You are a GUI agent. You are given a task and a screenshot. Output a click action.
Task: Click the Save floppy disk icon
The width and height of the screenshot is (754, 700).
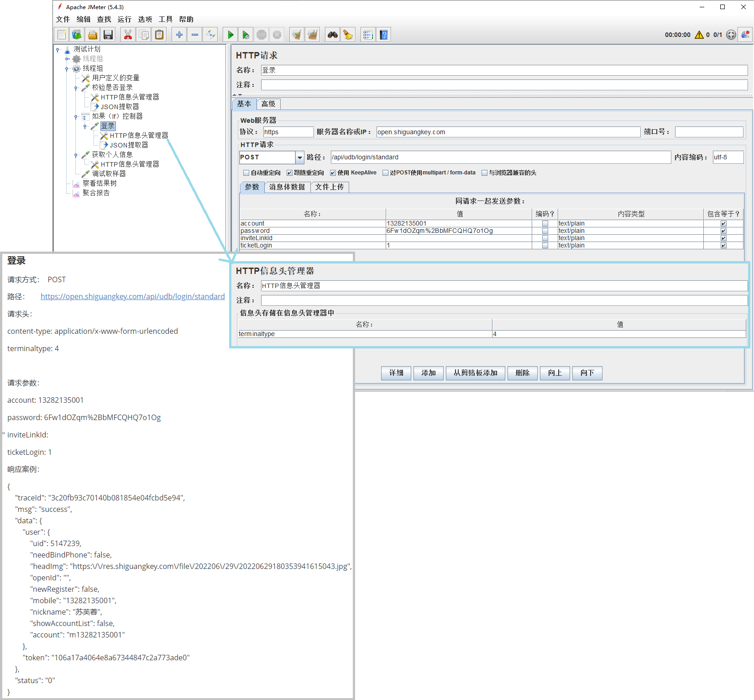pos(108,35)
